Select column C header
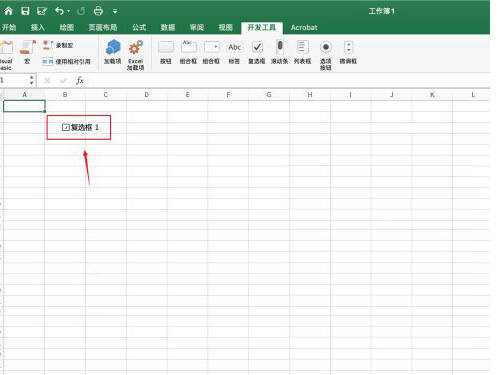This screenshot has width=500, height=375. coord(106,95)
